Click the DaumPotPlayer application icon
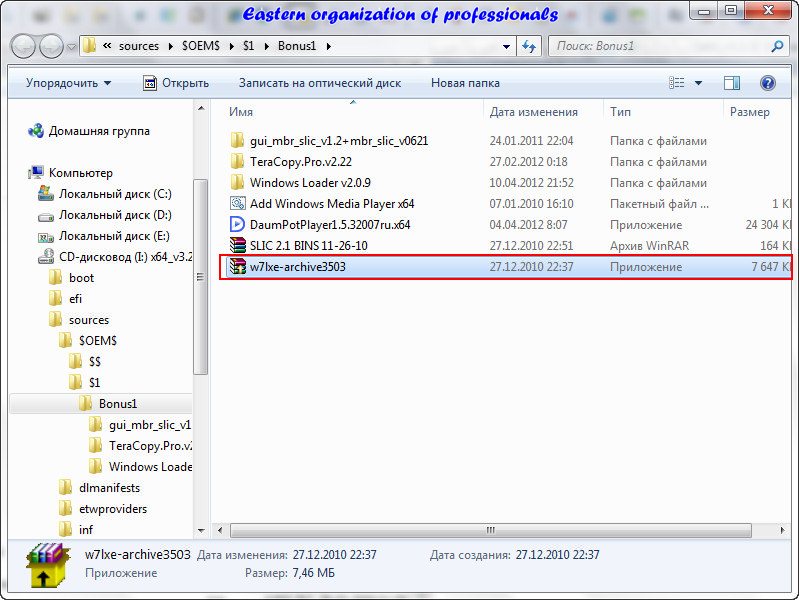 (x=237, y=225)
